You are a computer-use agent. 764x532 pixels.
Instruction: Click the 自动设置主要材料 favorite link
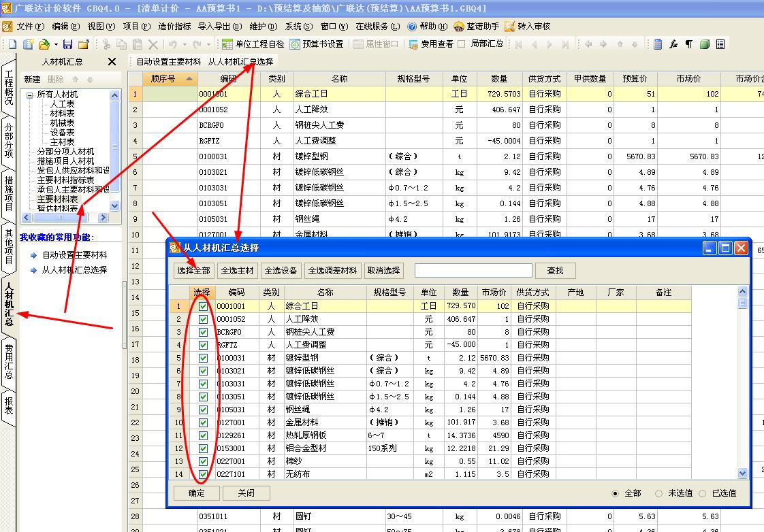click(74, 255)
